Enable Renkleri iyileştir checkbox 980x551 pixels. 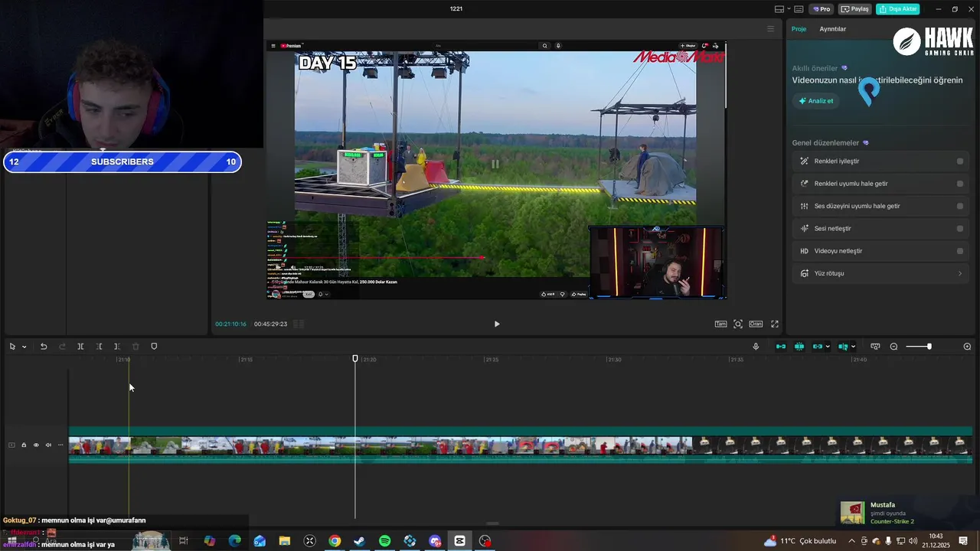pyautogui.click(x=960, y=161)
